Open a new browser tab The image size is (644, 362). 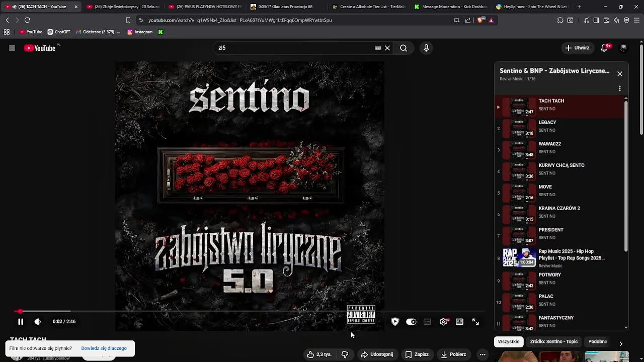pos(579,7)
